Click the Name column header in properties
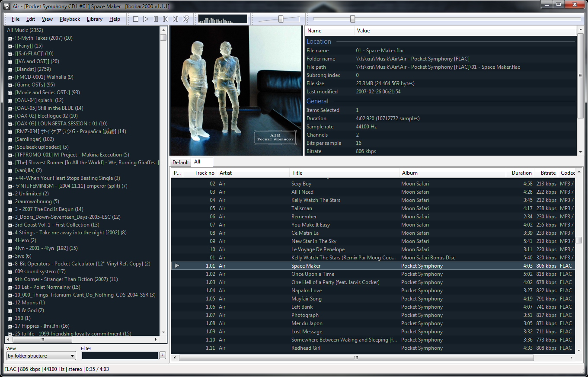The width and height of the screenshot is (588, 377). [x=329, y=31]
